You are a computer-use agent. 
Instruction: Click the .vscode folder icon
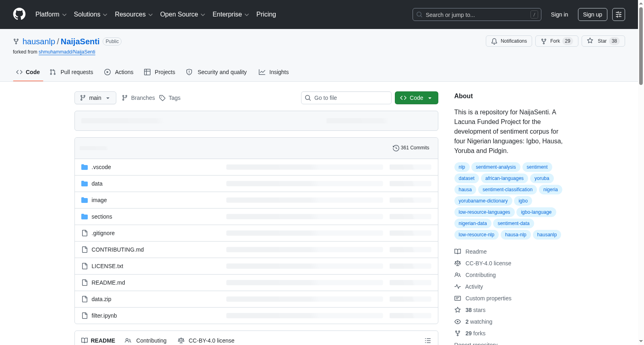(x=85, y=167)
